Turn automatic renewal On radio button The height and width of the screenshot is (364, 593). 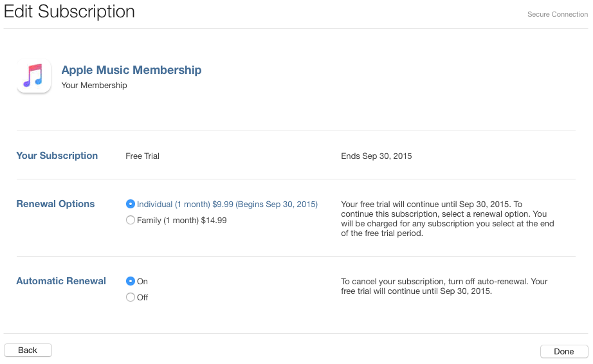[x=130, y=281]
